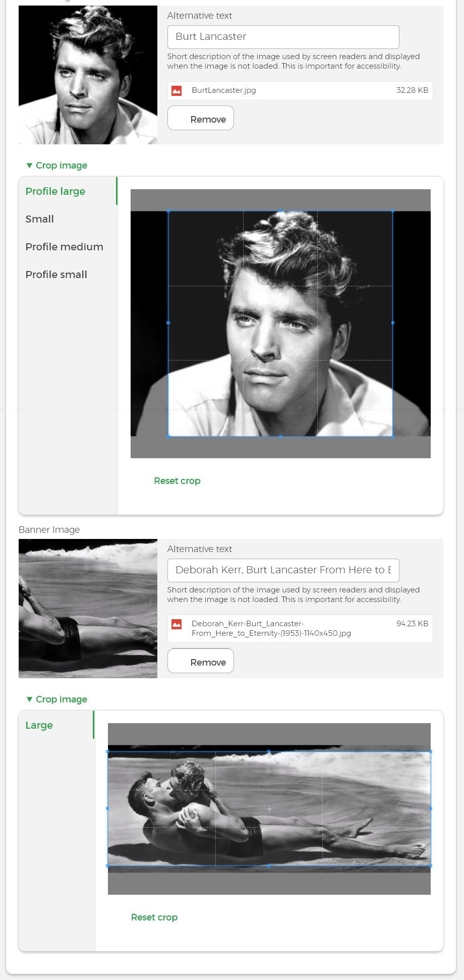Choose the Profile small crop tab
The height and width of the screenshot is (980, 464).
point(56,275)
